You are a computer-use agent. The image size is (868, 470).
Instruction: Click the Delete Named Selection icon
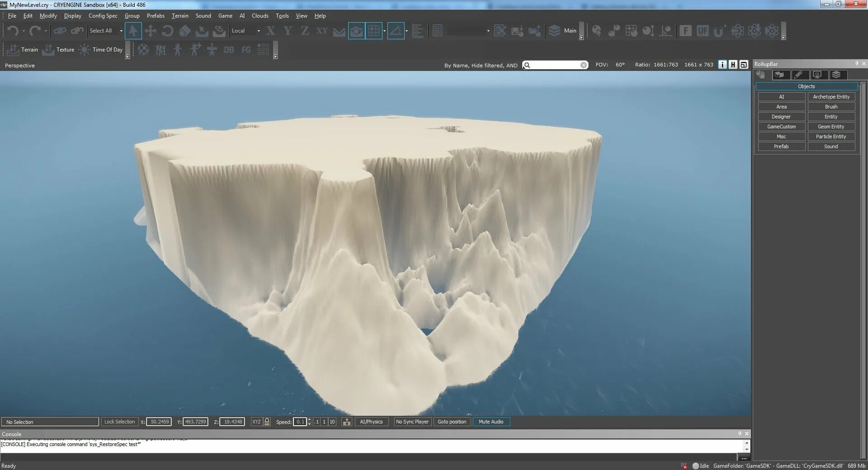(500, 31)
